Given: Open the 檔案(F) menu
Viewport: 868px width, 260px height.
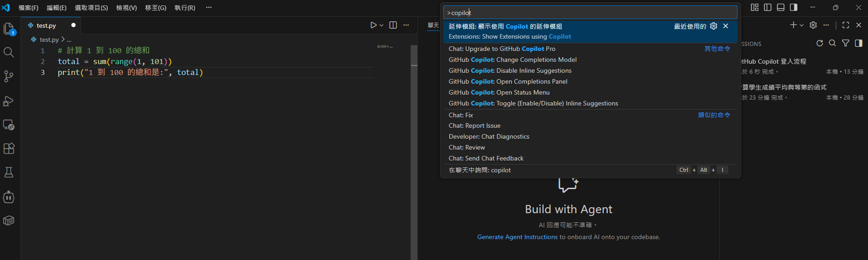Looking at the screenshot, I should [x=28, y=8].
